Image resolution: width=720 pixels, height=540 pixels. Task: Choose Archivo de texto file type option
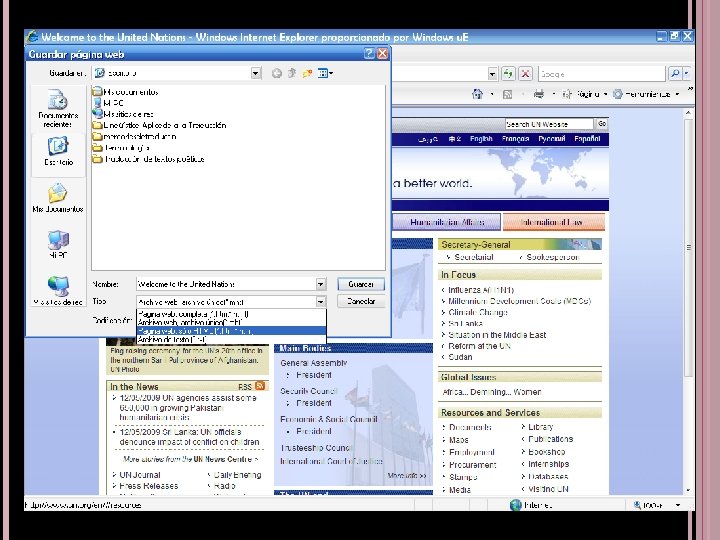[x=231, y=339]
